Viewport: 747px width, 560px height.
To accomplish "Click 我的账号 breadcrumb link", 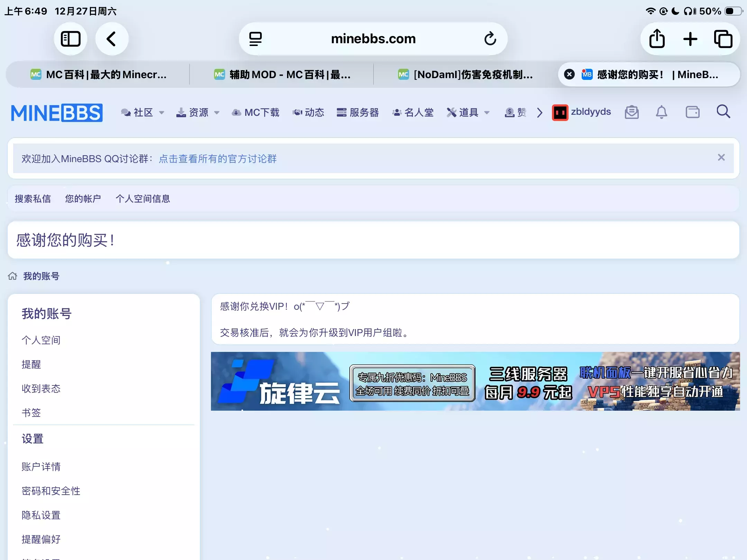I will click(41, 276).
